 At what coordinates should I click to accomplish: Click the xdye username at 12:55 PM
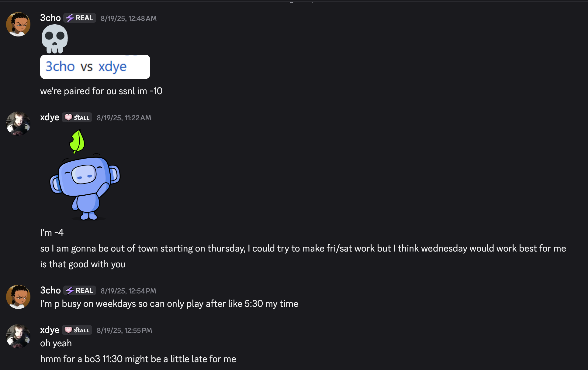[50, 330]
